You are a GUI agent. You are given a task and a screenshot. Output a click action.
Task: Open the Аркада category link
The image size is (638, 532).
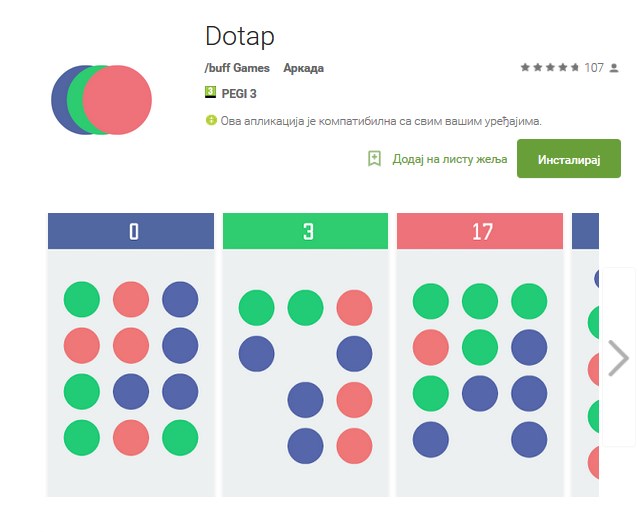303,68
